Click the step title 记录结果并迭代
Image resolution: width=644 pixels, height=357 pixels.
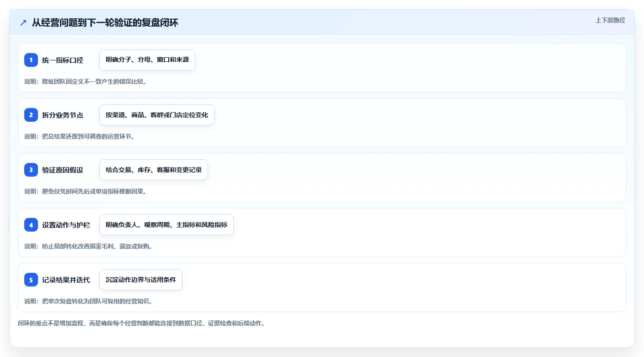pyautogui.click(x=66, y=280)
